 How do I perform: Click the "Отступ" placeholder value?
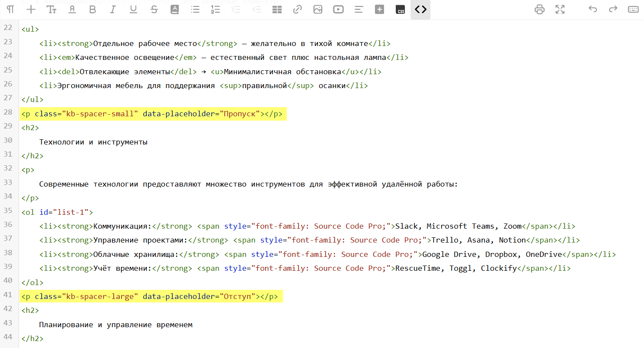coord(237,297)
